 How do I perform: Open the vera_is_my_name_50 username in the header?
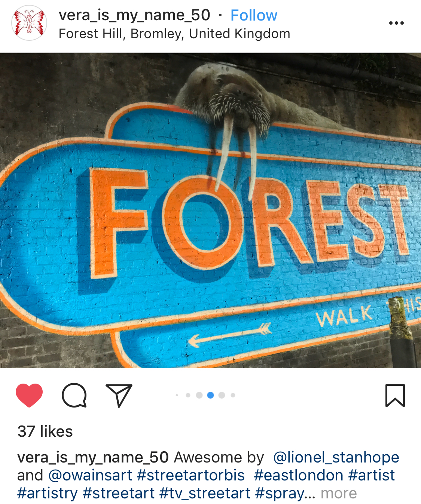click(134, 15)
